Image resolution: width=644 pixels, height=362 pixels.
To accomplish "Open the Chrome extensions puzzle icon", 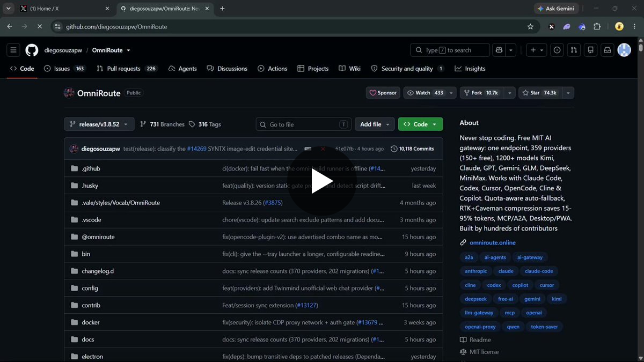I will (x=597, y=26).
